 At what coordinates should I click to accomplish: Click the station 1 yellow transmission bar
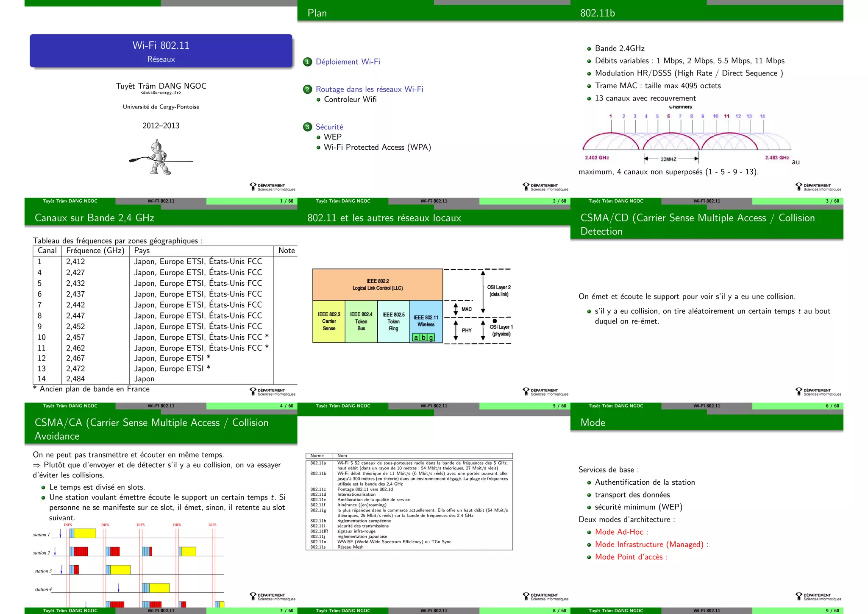pyautogui.click(x=85, y=533)
